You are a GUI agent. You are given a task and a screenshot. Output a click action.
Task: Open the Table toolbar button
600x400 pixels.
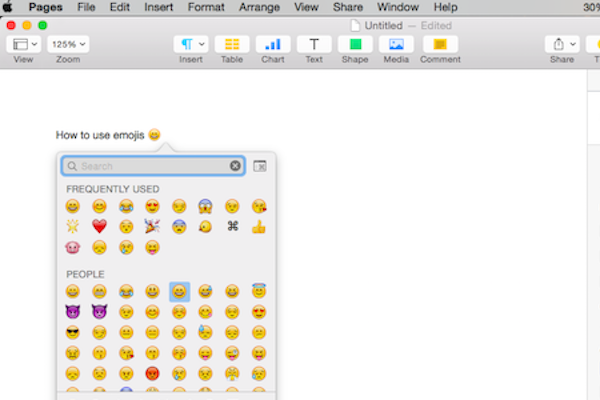(232, 44)
